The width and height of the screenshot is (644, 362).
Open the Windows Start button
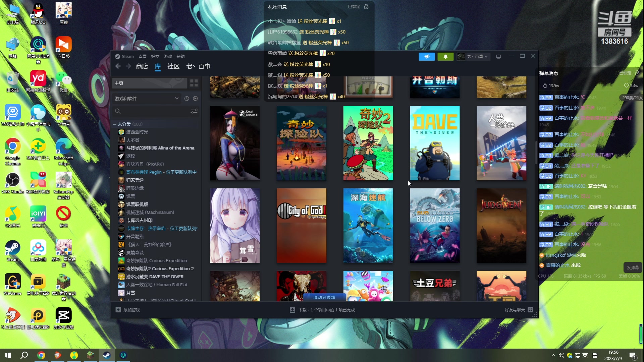[8, 355]
